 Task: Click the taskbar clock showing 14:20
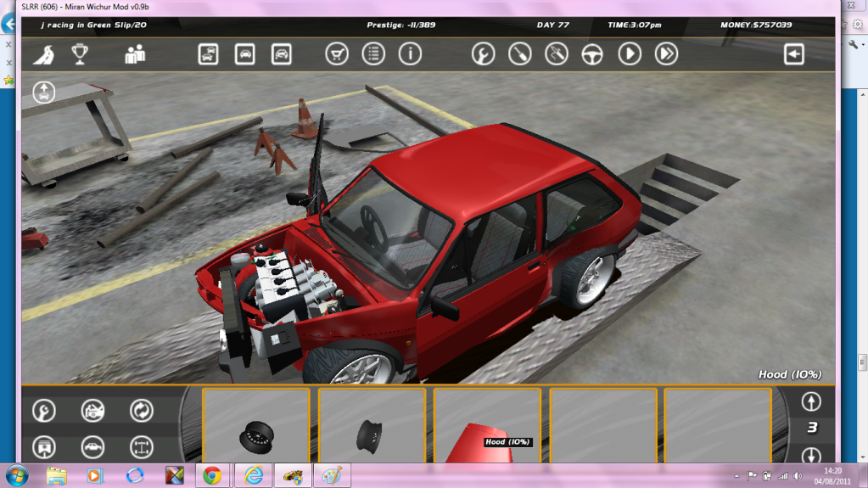[832, 476]
